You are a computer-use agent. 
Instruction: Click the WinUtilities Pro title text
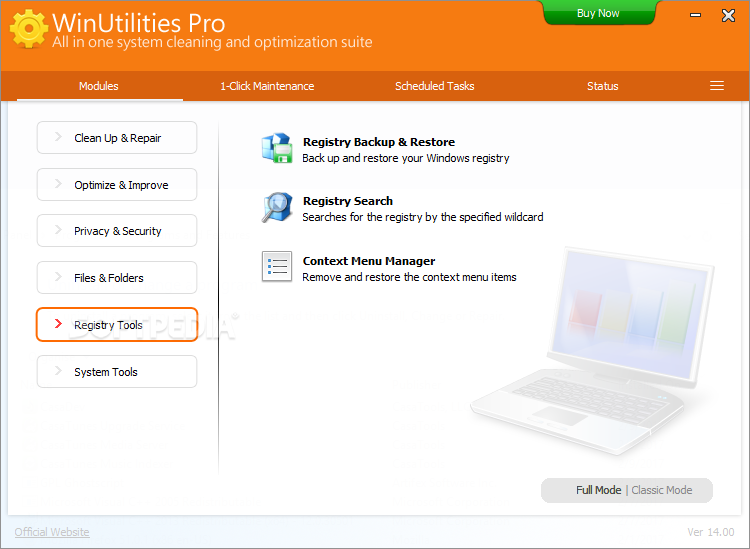click(x=138, y=23)
